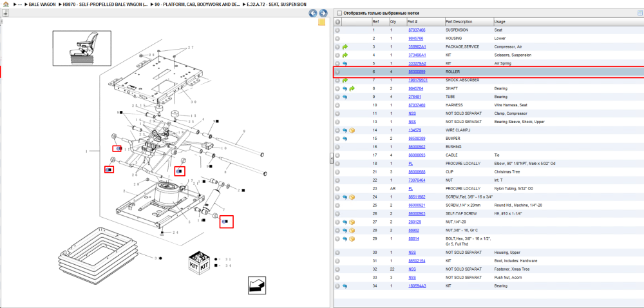This screenshot has width=644, height=308.
Task: Expand breadcrumb arrow before E.32.A.72
Action: [244, 4]
